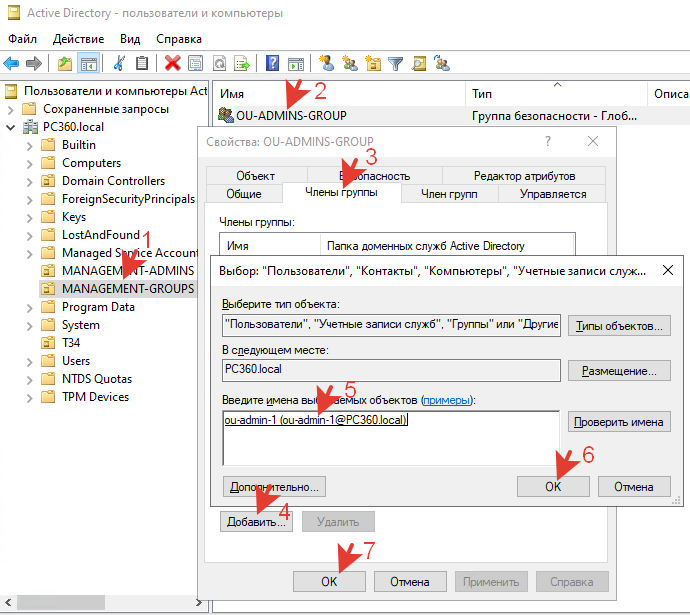Click the blue question mark Help icon
Image resolution: width=690 pixels, height=615 pixels.
pos(271,63)
